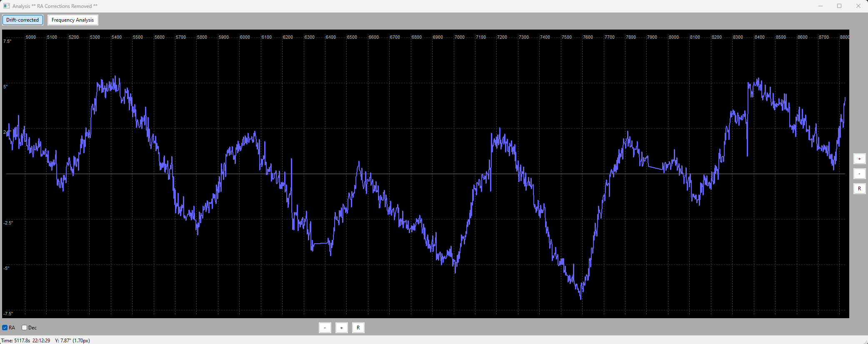Click the Analysis window title icon
Image resolution: width=868 pixels, height=344 pixels.
coord(7,6)
